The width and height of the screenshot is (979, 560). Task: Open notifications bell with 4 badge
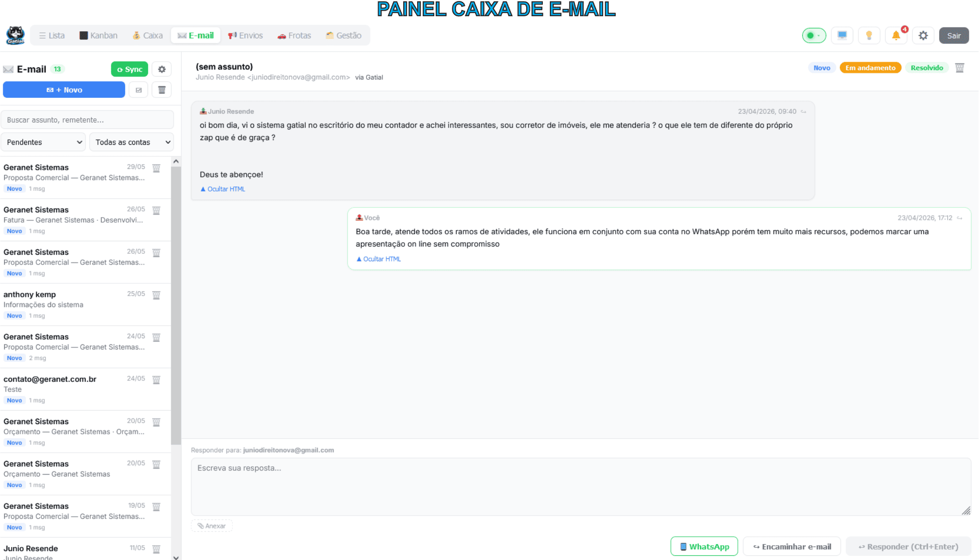coord(896,35)
